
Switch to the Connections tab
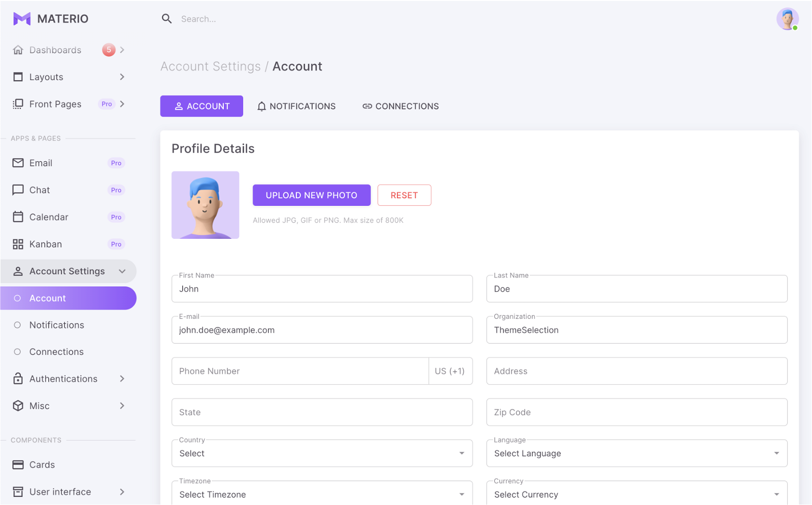pos(400,106)
